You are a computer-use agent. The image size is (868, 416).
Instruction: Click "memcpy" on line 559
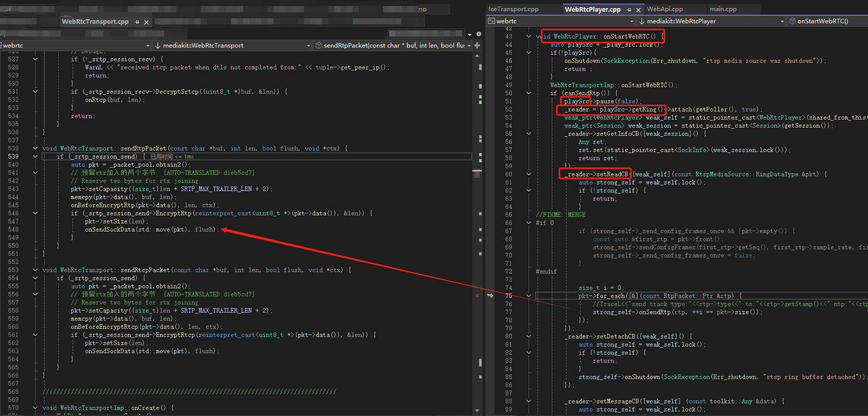tap(82, 319)
